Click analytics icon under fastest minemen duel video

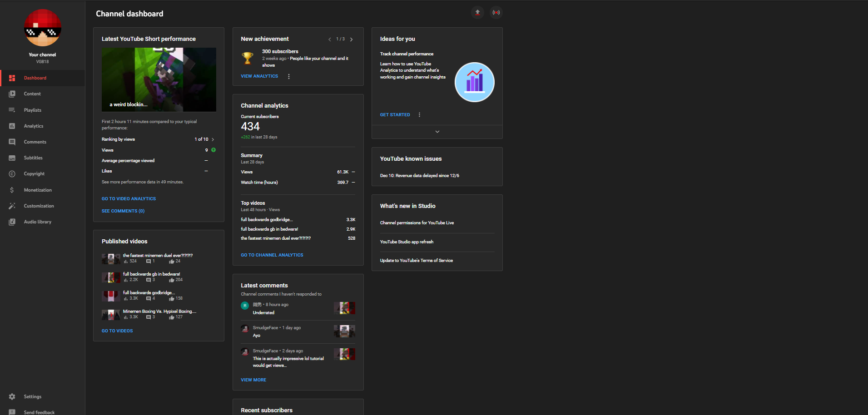click(126, 262)
